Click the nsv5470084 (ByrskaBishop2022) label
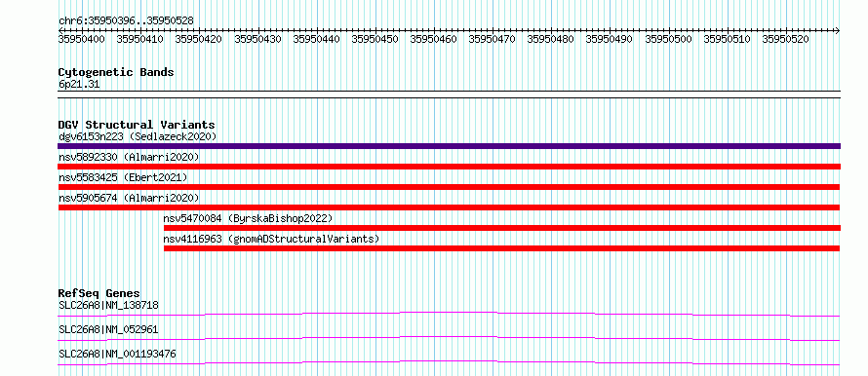The height and width of the screenshot is (376, 868). tap(248, 218)
